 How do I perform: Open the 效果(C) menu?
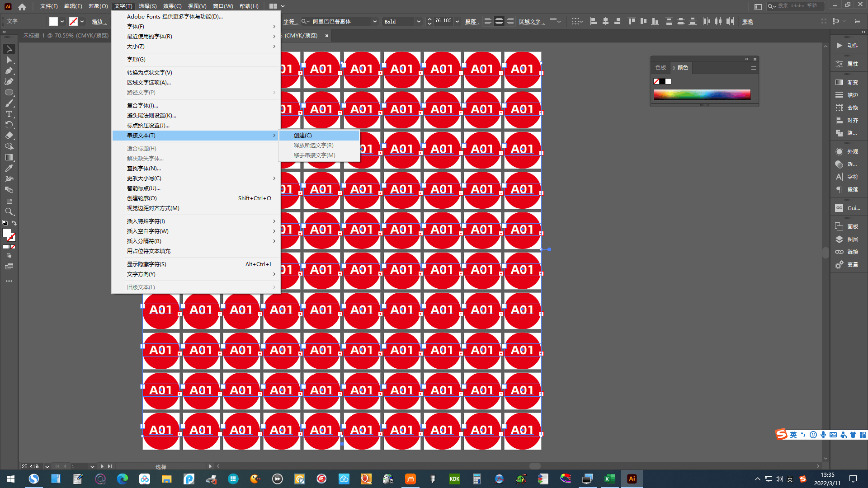pyautogui.click(x=172, y=6)
